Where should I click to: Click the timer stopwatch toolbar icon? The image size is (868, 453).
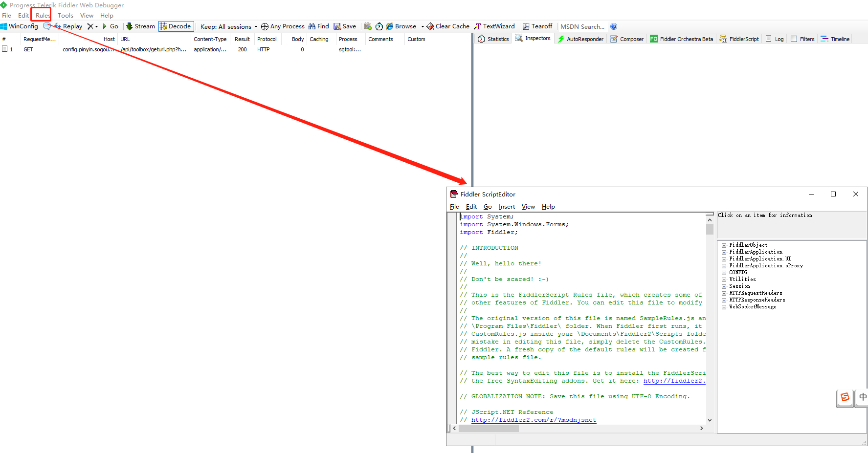coord(379,26)
